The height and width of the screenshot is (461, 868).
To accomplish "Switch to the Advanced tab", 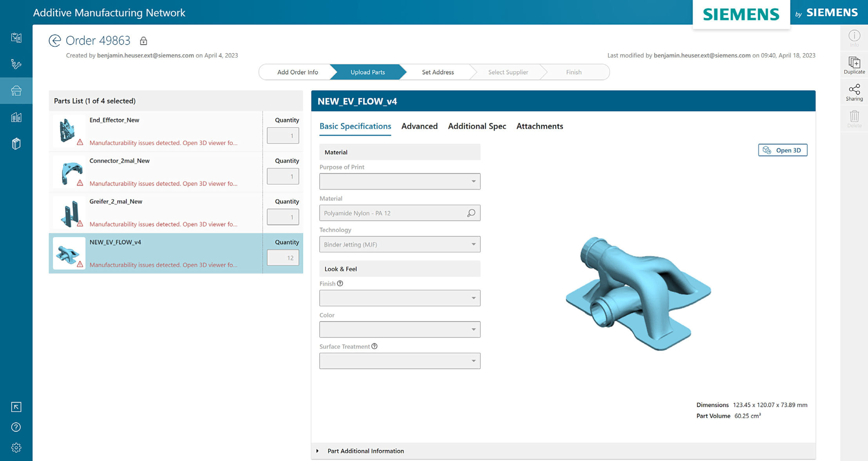I will (x=419, y=126).
